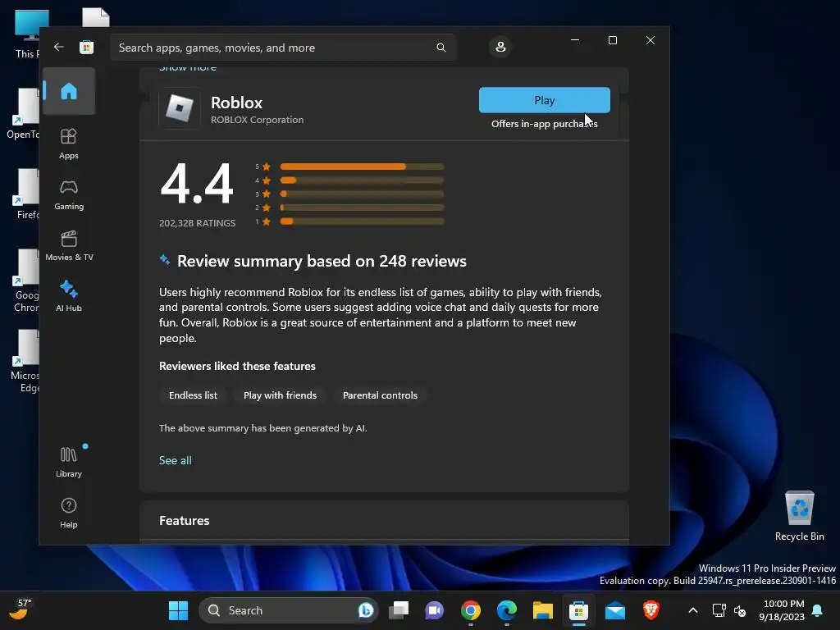Click the ROBLOX Corporation publisher name
The height and width of the screenshot is (630, 840).
coord(257,120)
